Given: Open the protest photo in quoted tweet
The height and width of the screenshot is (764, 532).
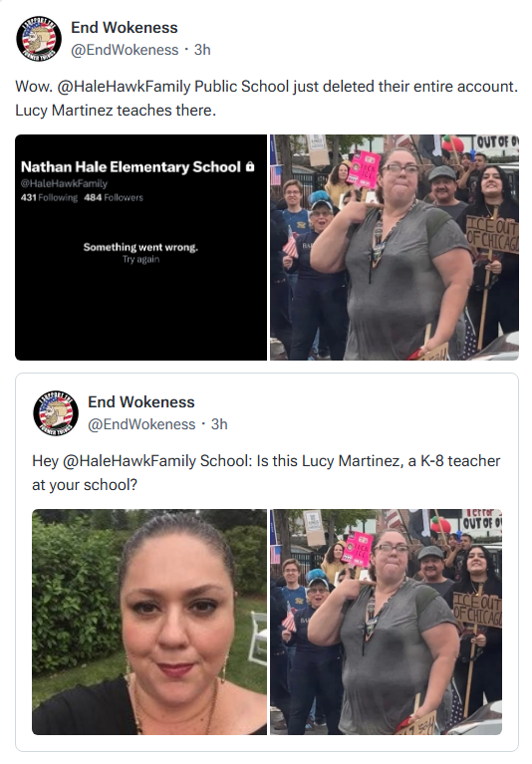Looking at the screenshot, I should tap(386, 622).
